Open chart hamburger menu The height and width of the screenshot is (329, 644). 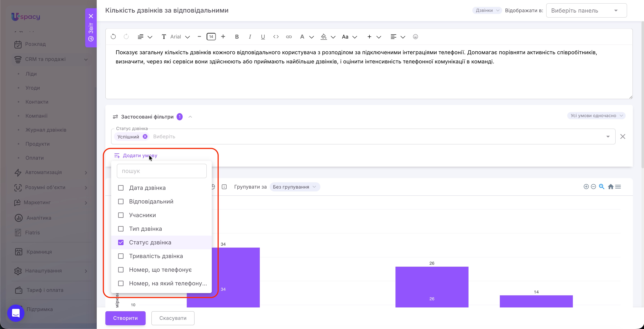(618, 187)
